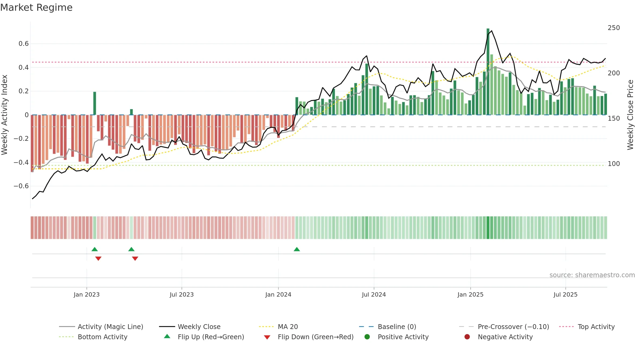Click the Jul 2023 x-axis label
This screenshot has width=644, height=362.
coord(182,294)
